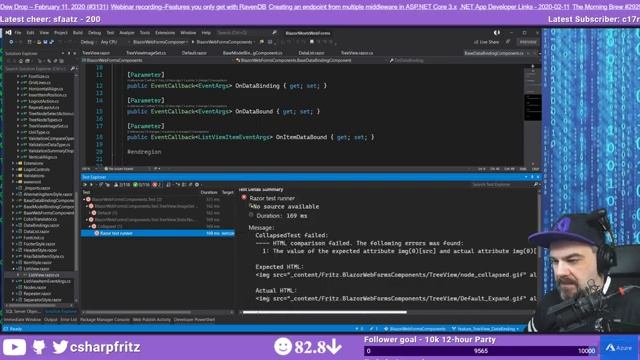640x360 pixels.
Task: Click the git branch in status bar
Action: coord(485,329)
